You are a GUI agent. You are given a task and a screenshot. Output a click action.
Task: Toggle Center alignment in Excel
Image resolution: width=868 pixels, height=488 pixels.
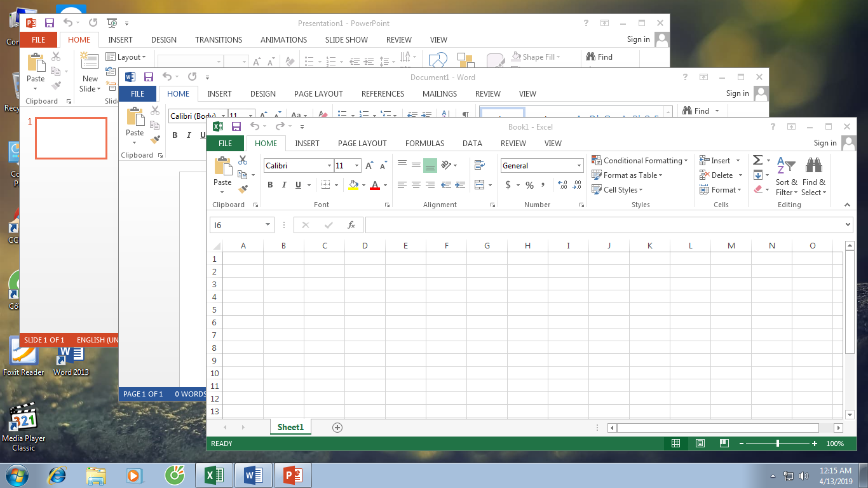(x=416, y=186)
